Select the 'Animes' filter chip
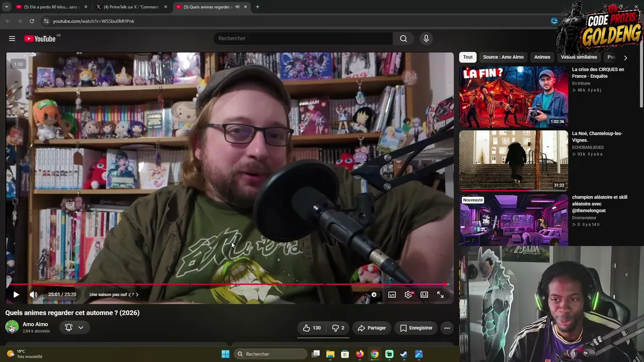The width and height of the screenshot is (644, 362). click(x=542, y=57)
